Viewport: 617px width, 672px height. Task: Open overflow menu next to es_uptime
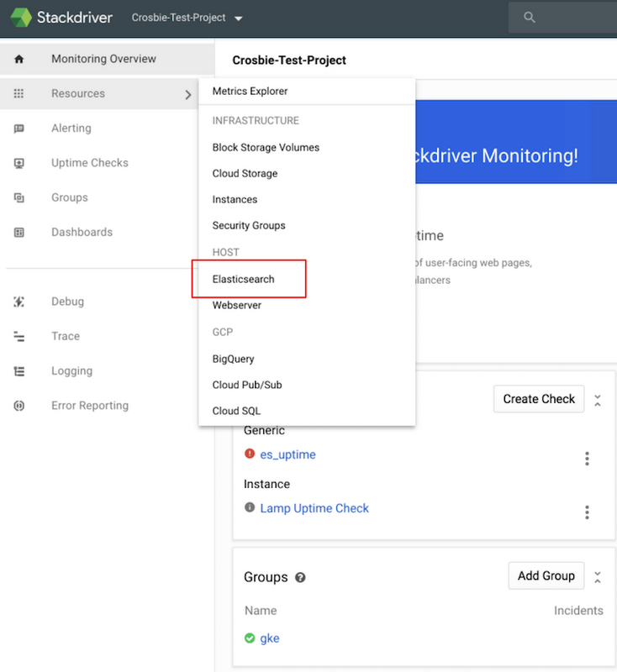click(x=587, y=459)
